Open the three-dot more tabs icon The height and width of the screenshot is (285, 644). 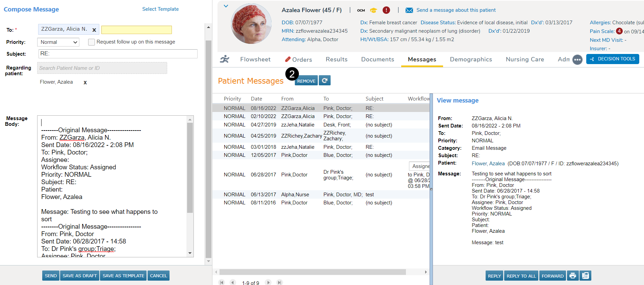pos(577,60)
